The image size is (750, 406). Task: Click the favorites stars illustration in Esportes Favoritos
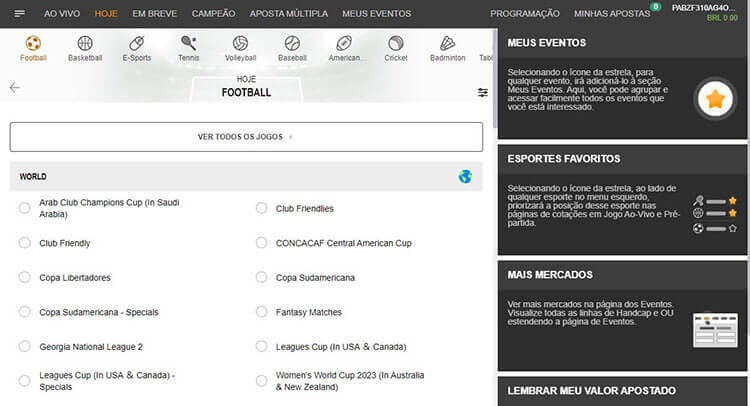(x=715, y=215)
